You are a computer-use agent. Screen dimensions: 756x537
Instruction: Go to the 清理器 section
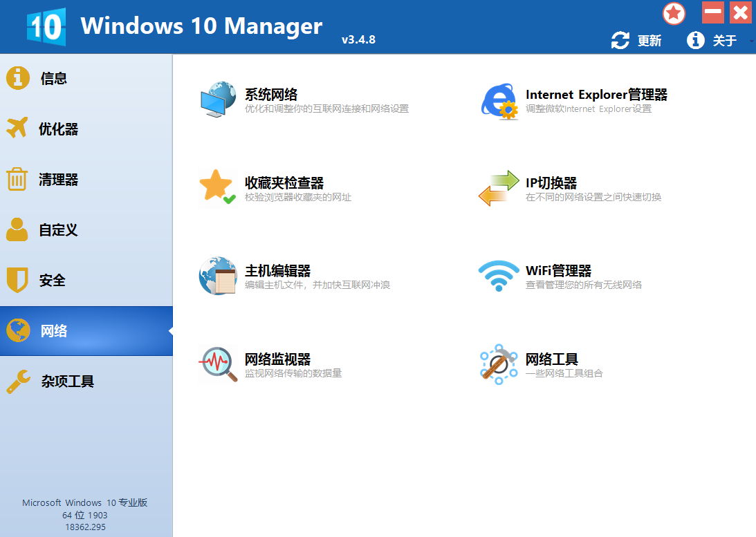[x=58, y=180]
